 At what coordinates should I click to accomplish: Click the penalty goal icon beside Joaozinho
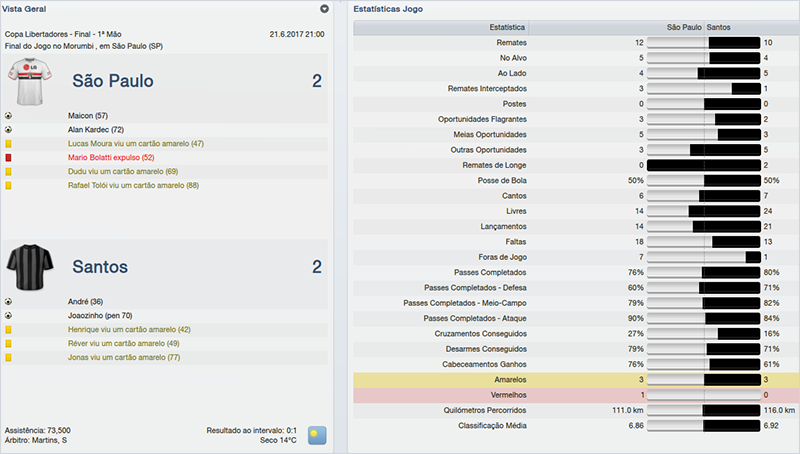[8, 315]
